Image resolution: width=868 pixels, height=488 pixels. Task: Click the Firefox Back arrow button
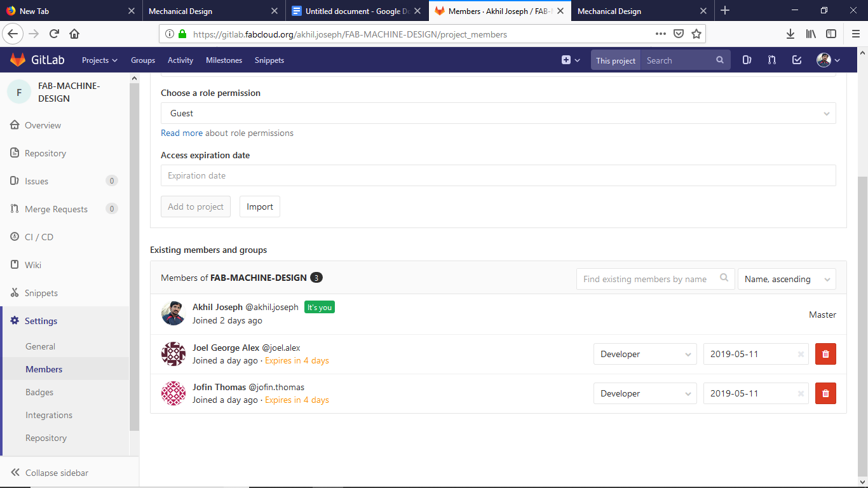coord(13,34)
